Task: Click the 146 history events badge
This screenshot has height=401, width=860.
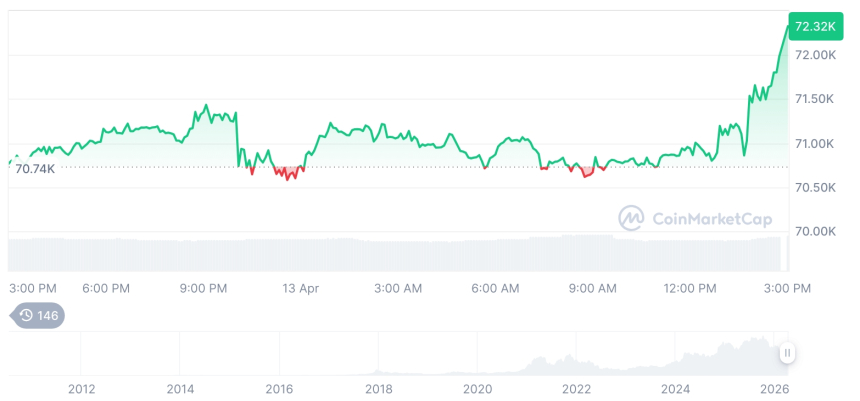Action: [39, 316]
